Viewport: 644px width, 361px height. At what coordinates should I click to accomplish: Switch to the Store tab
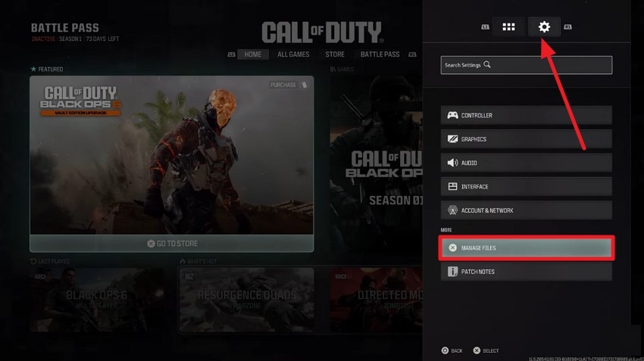tap(335, 54)
